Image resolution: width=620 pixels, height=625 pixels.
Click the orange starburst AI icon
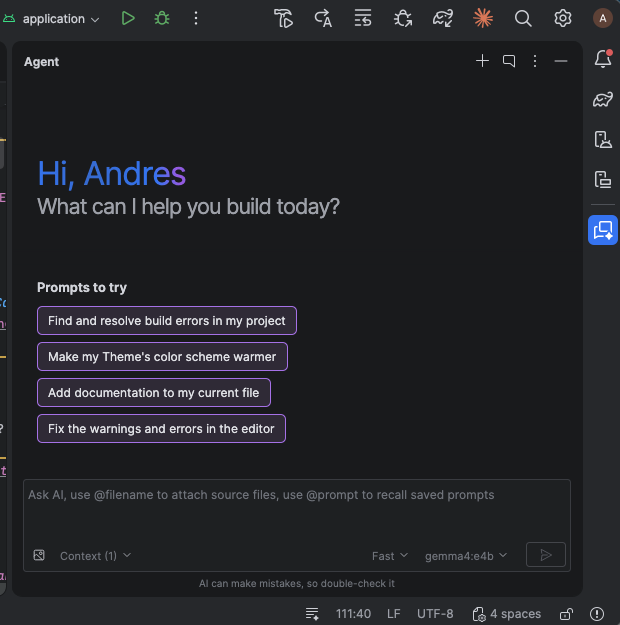coord(483,18)
